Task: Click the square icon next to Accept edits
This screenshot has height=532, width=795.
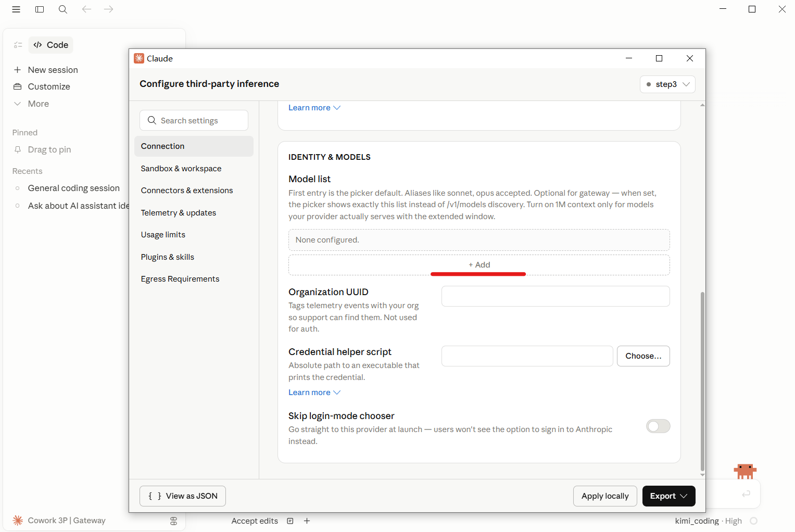Action: click(x=291, y=521)
